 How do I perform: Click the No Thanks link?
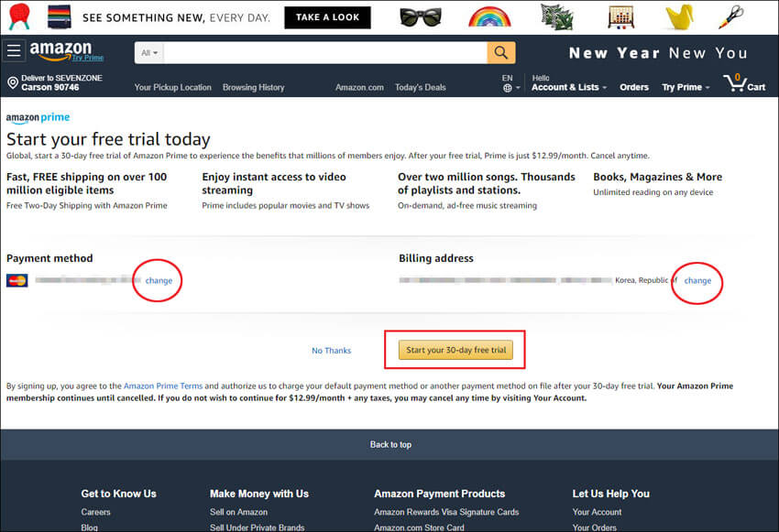point(332,351)
